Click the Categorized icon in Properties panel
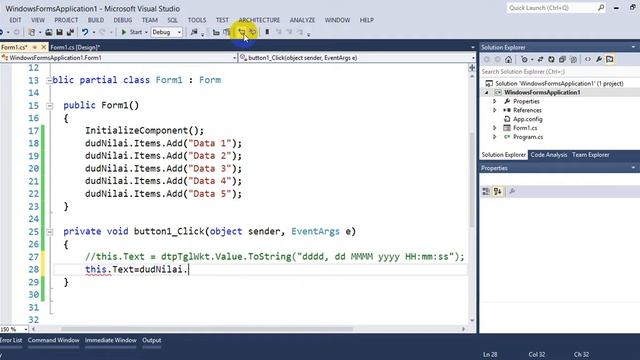640x360 pixels. tap(486, 191)
